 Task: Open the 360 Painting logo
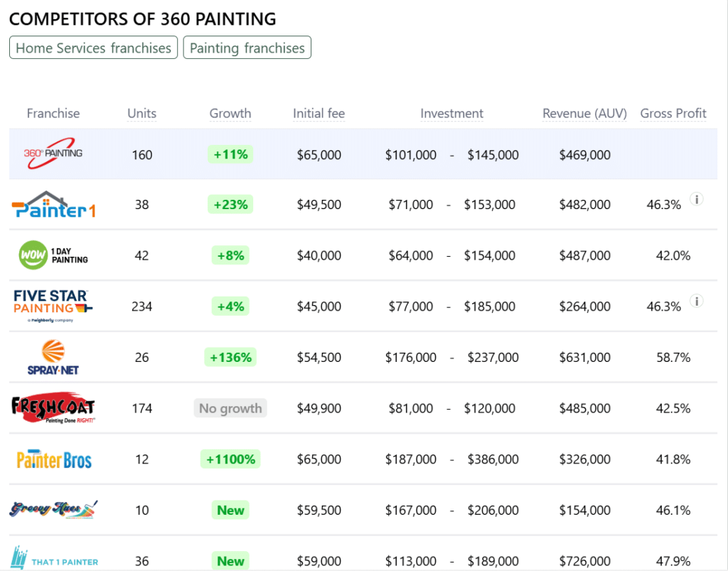coord(53,154)
